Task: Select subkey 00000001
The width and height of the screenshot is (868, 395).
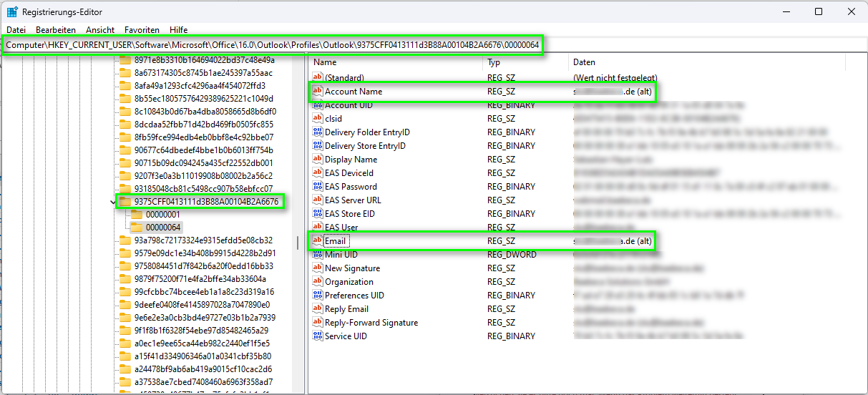Action: 162,215
